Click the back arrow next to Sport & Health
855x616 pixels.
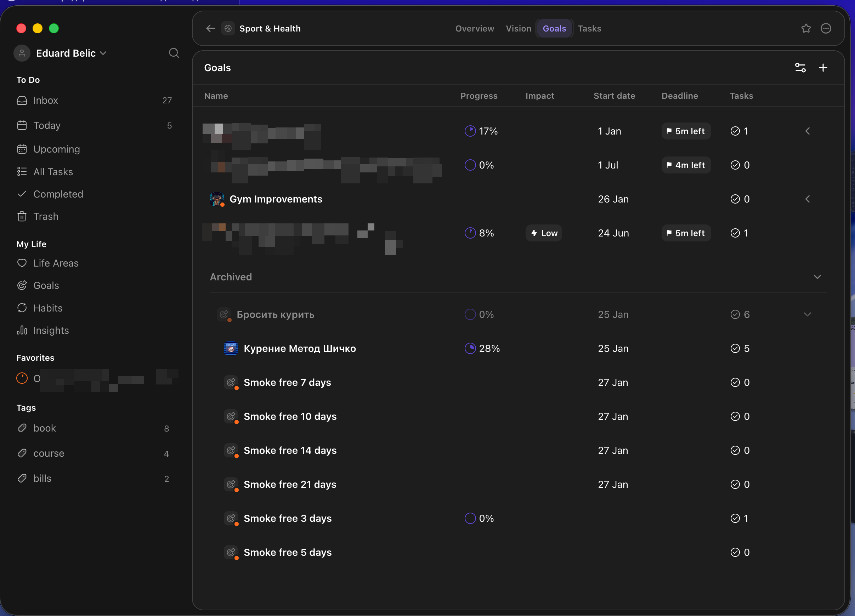[x=210, y=28]
